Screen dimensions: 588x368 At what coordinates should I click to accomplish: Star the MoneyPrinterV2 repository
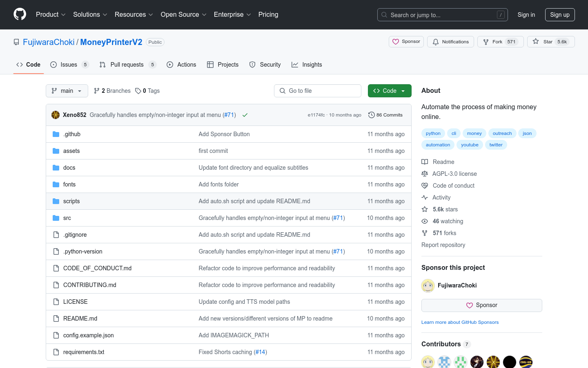tap(550, 42)
